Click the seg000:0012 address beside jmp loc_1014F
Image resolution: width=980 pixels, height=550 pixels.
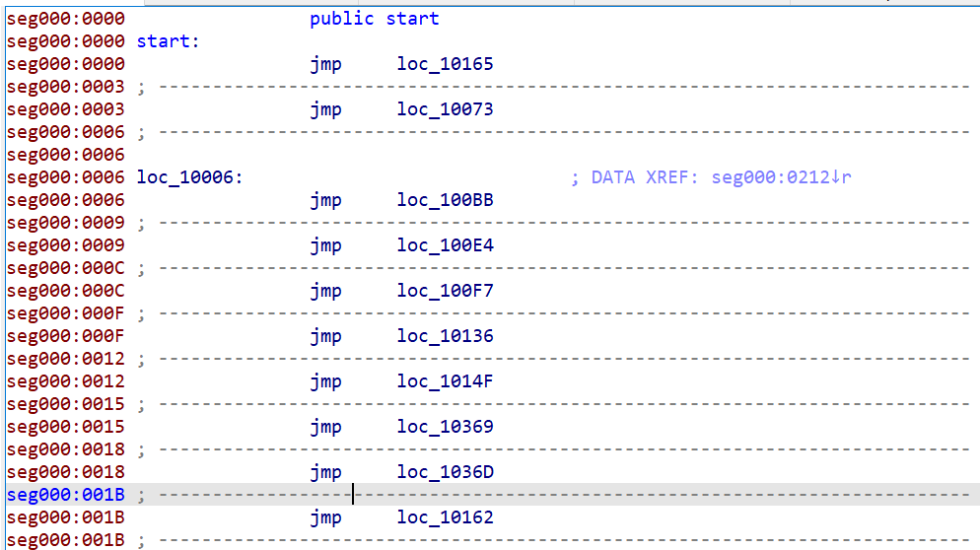[65, 381]
